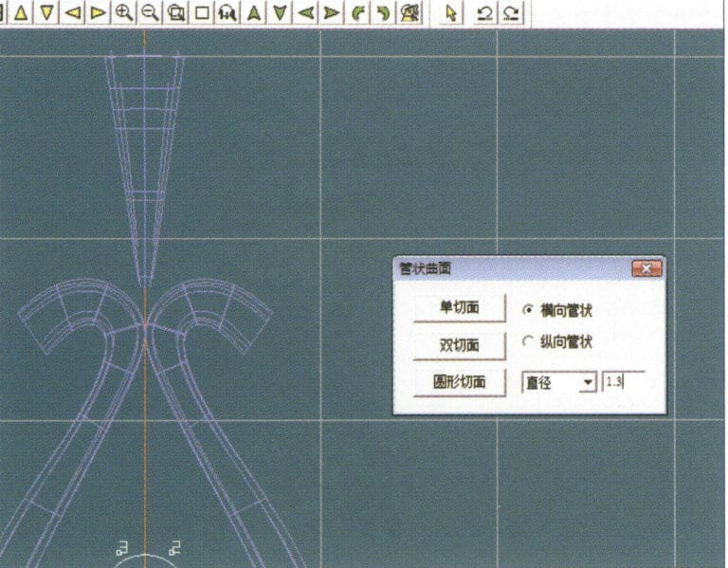Close the 管状曲面 dialog
This screenshot has width=728, height=568.
point(646,268)
